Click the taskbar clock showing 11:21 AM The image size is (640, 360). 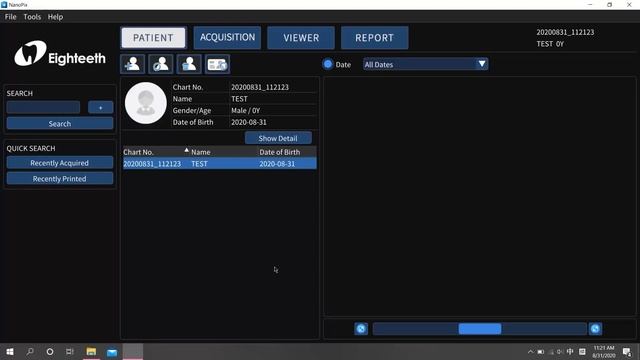[x=604, y=351]
